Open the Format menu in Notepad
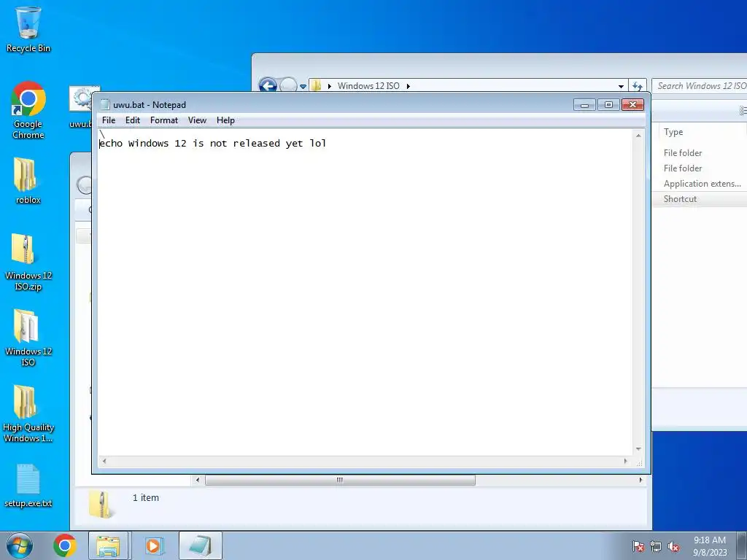 click(x=164, y=120)
